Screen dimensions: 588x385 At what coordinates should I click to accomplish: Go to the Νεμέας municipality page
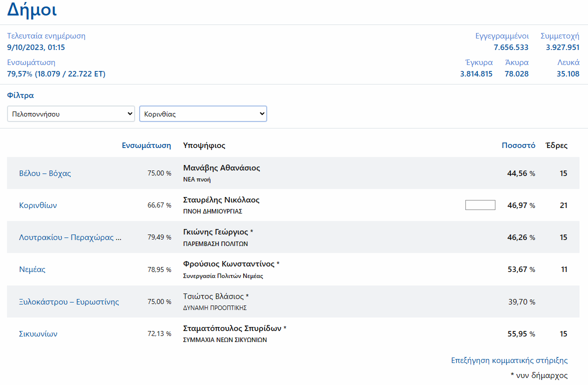click(32, 269)
